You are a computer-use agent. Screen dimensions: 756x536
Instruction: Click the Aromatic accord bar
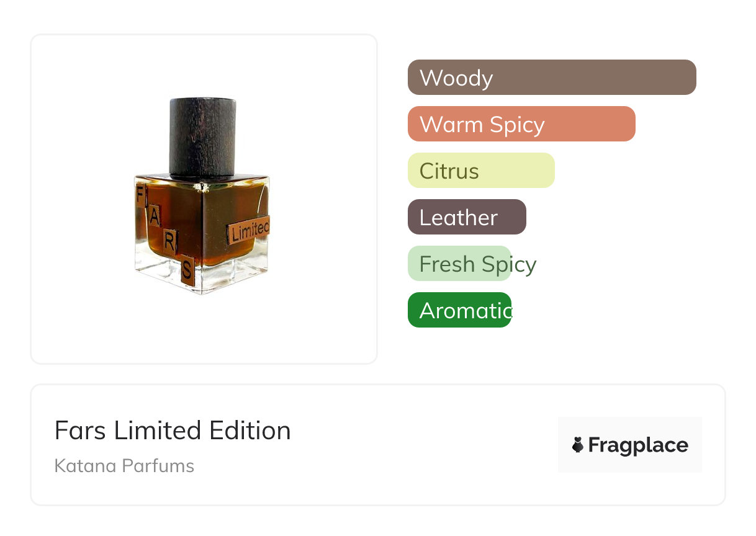pos(459,310)
